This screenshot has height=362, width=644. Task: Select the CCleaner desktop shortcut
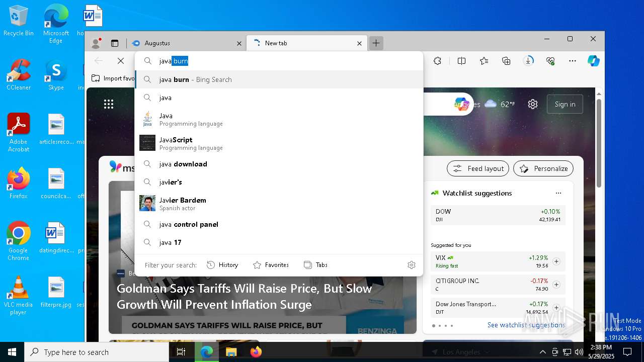(19, 75)
